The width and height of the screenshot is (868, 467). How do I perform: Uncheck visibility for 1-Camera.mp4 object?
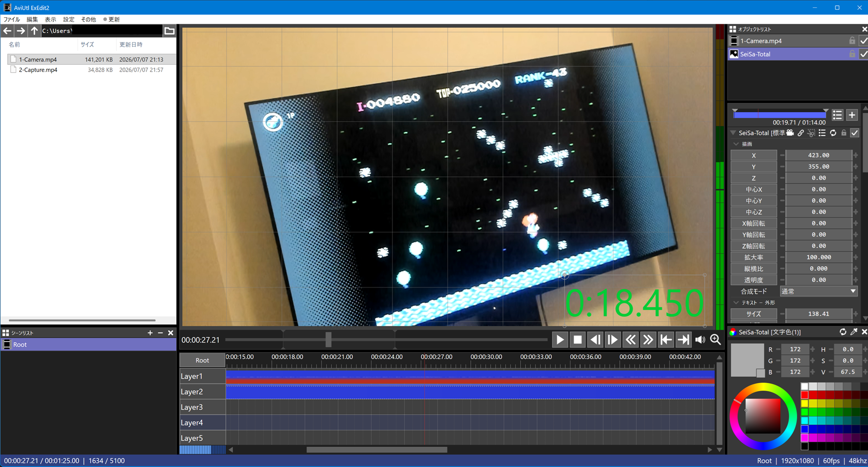coord(864,41)
